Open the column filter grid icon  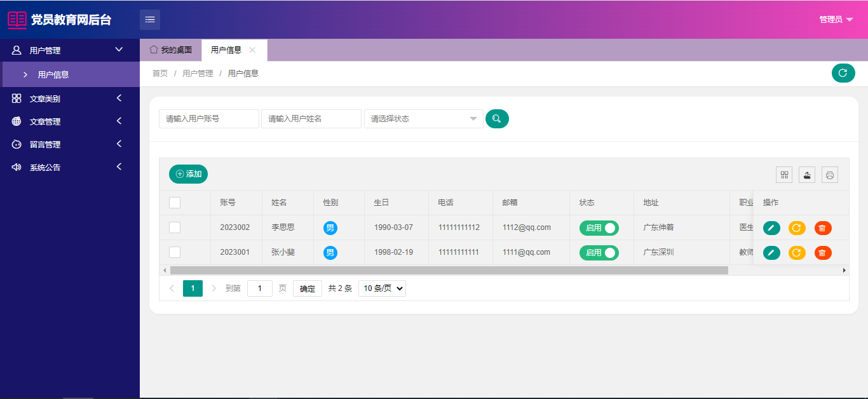click(x=784, y=175)
